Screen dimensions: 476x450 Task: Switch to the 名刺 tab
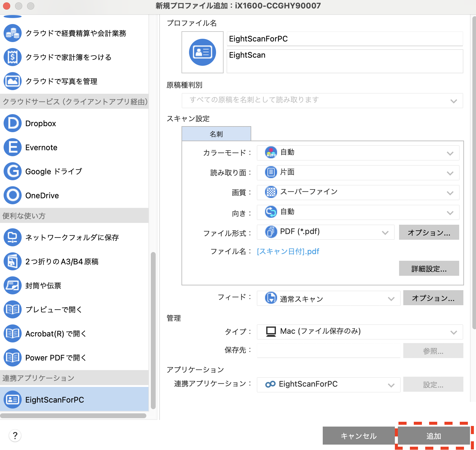[x=216, y=134]
